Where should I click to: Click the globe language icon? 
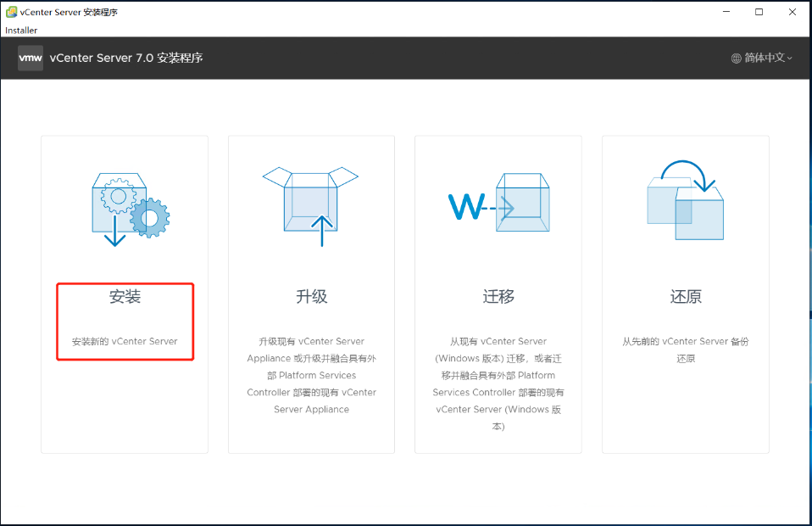tap(736, 58)
